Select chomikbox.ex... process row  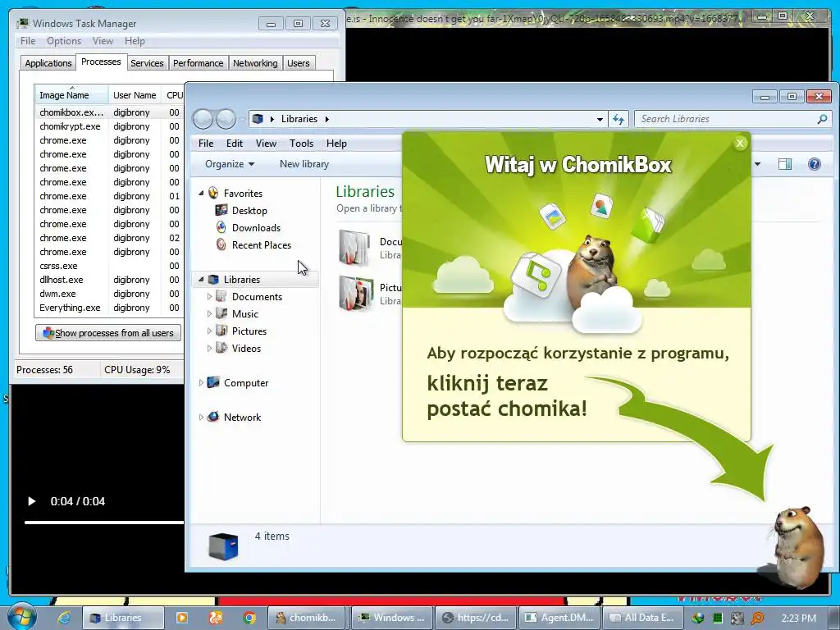109,112
